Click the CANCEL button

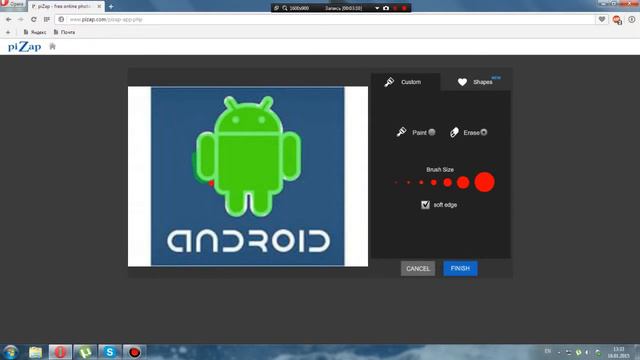tap(418, 269)
